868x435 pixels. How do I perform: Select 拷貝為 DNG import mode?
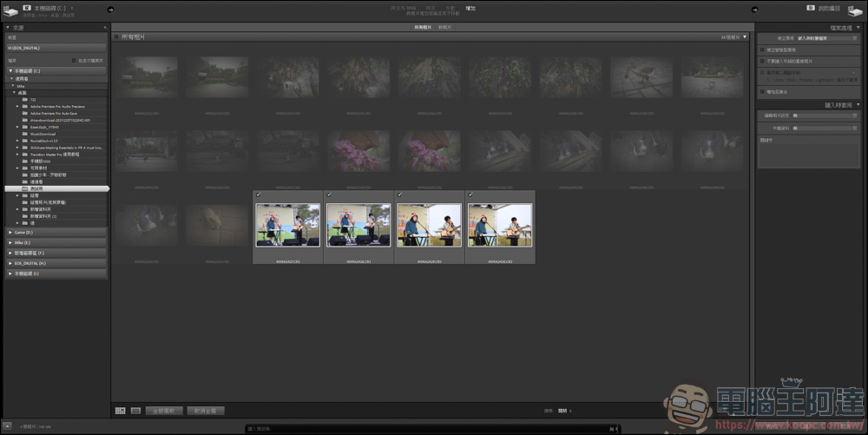403,9
